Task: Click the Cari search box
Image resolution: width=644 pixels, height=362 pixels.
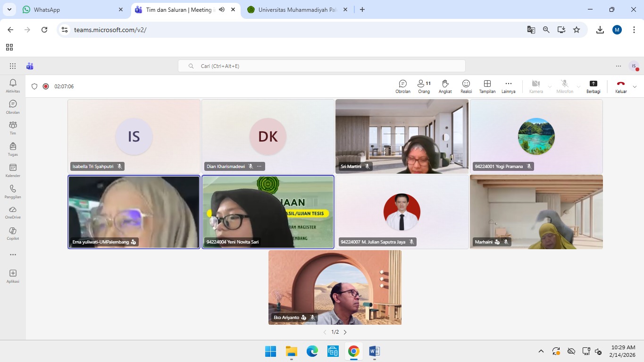Action: click(x=321, y=66)
